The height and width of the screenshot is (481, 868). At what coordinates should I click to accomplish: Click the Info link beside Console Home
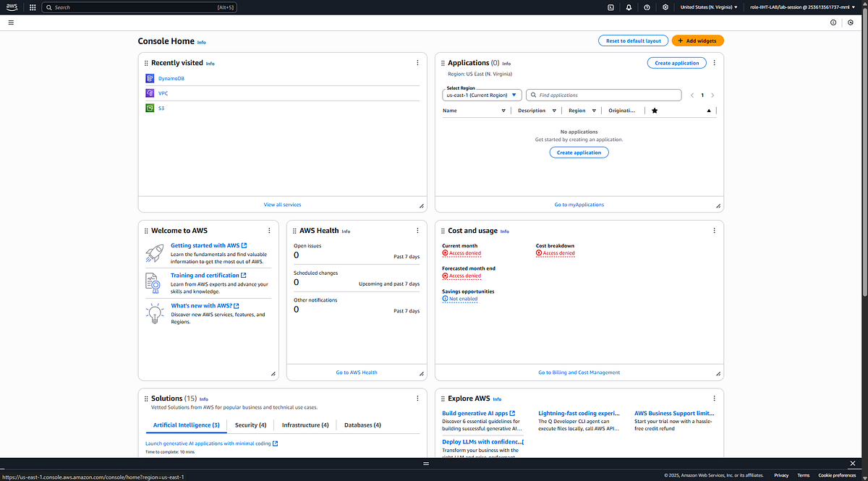(x=202, y=43)
